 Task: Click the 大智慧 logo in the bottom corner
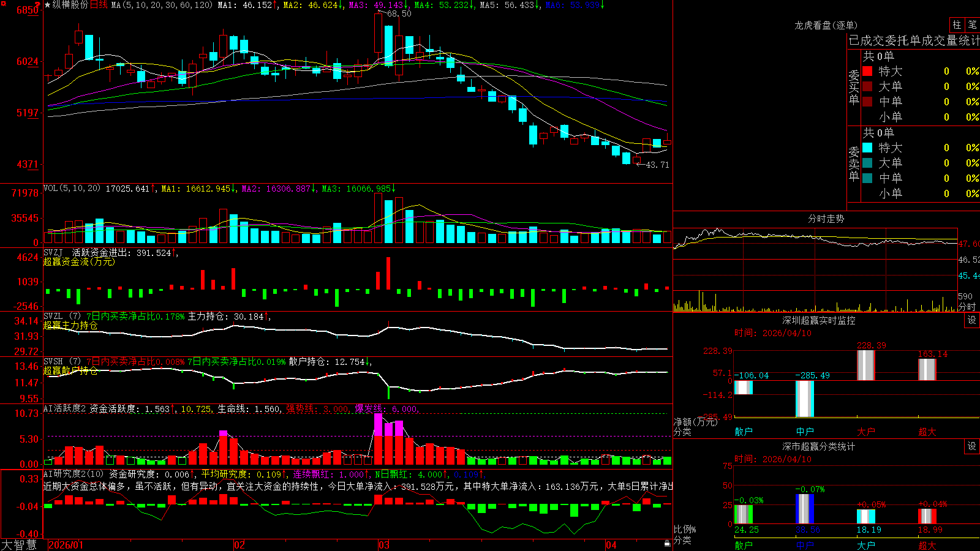[x=18, y=544]
